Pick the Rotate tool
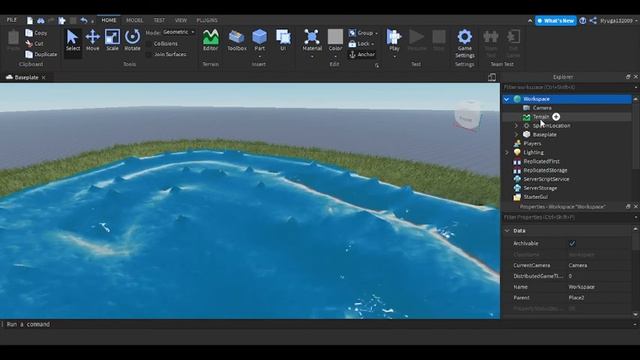The height and width of the screenshot is (360, 640). (x=132, y=40)
